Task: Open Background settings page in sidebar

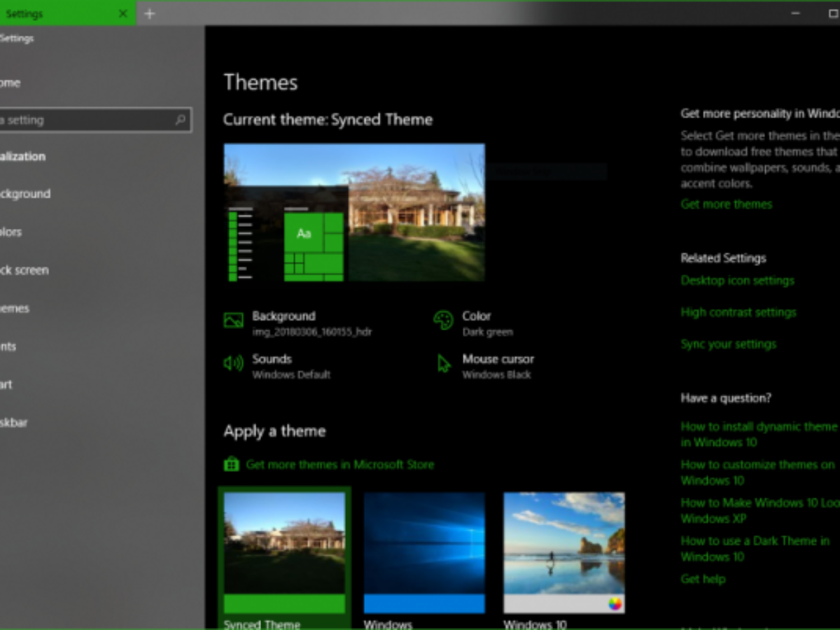Action: pyautogui.click(x=25, y=194)
